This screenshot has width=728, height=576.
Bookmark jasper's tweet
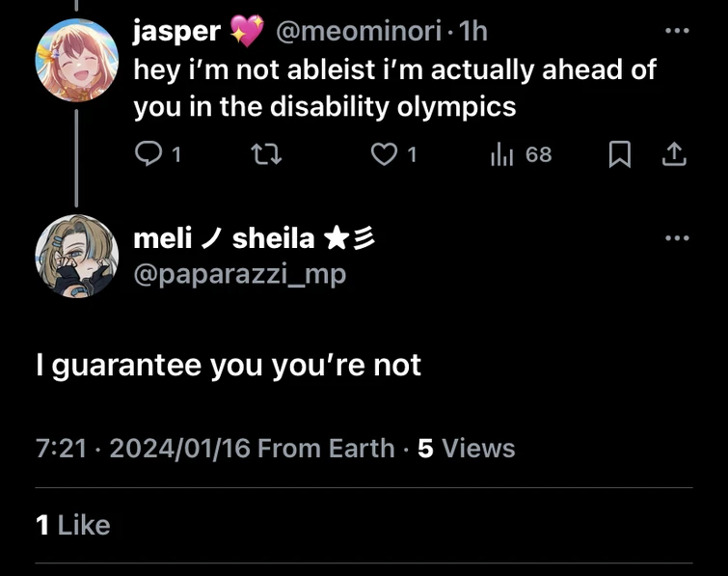point(620,154)
